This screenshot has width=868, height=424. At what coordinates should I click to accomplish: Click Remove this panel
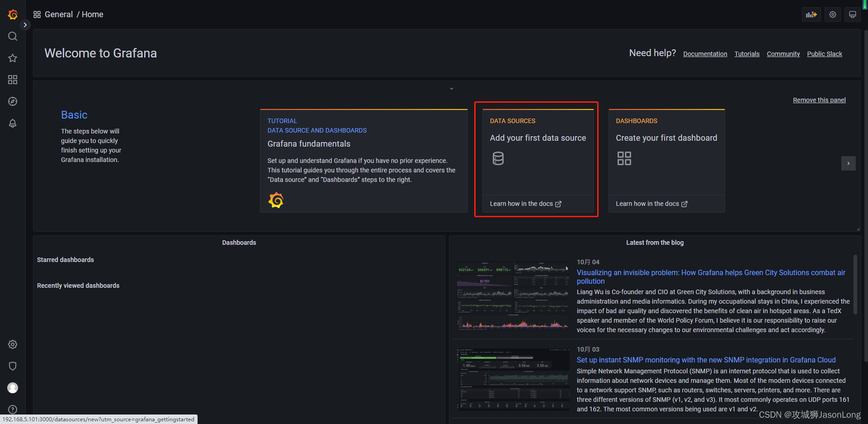point(819,100)
